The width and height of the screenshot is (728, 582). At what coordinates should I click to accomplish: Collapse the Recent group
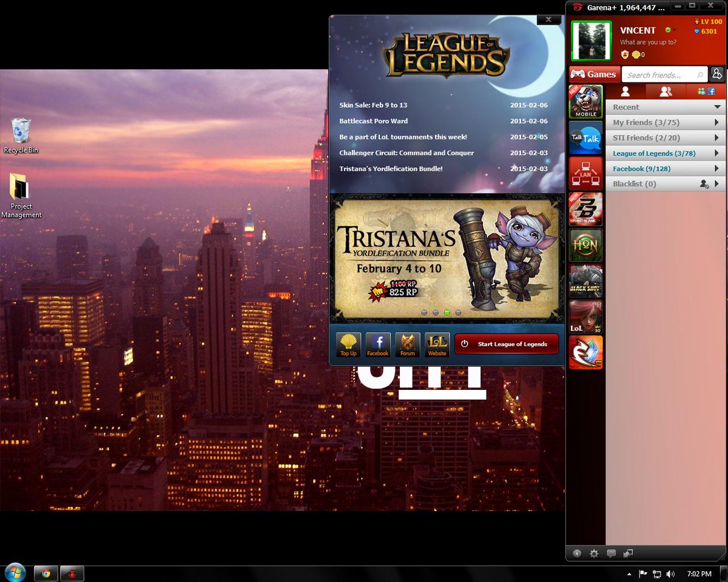tap(718, 107)
